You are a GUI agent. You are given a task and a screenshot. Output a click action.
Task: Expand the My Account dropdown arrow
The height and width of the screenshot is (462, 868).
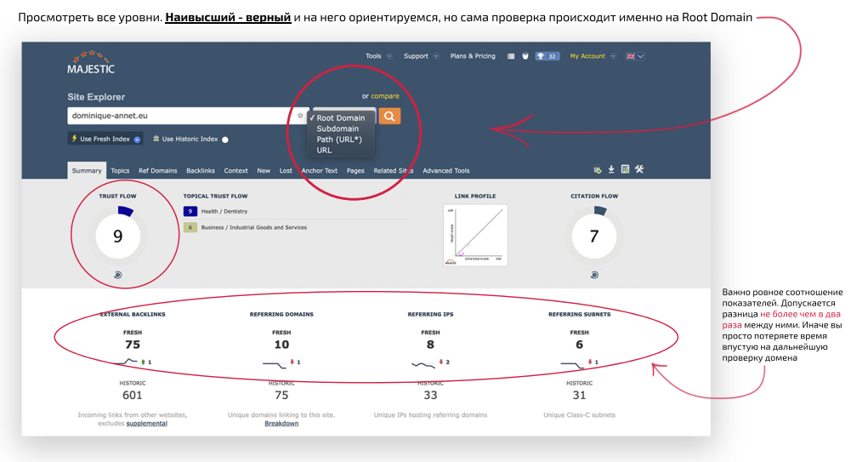tap(613, 56)
